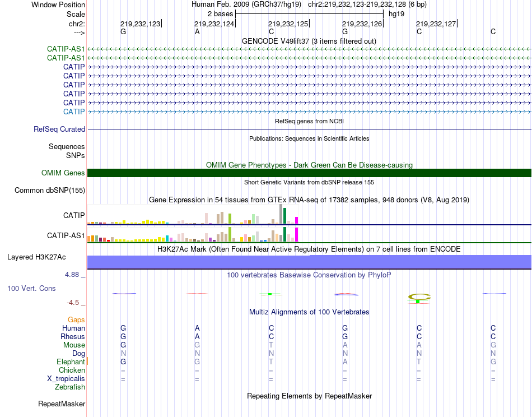532x417 pixels.
Task: Click the position marker 219,232,123
Action: [x=140, y=24]
